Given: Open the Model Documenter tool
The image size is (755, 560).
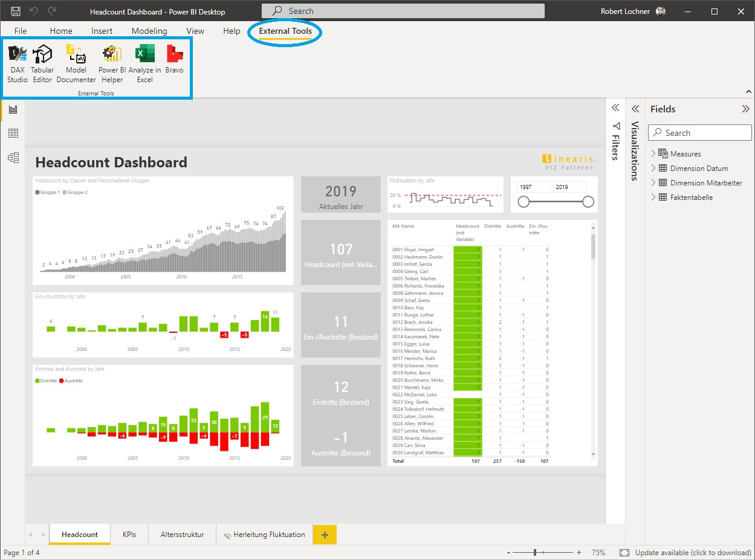Looking at the screenshot, I should 76,62.
